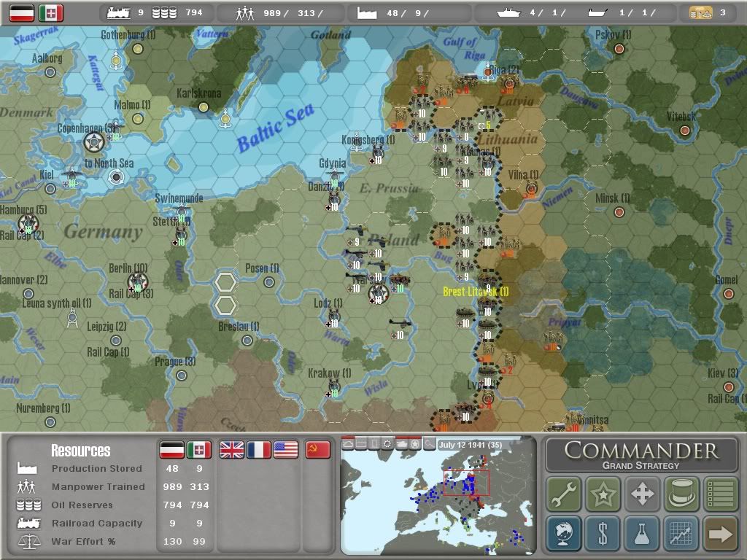Select the Aalborg city marker
This screenshot has height=560, width=747.
[x=50, y=72]
